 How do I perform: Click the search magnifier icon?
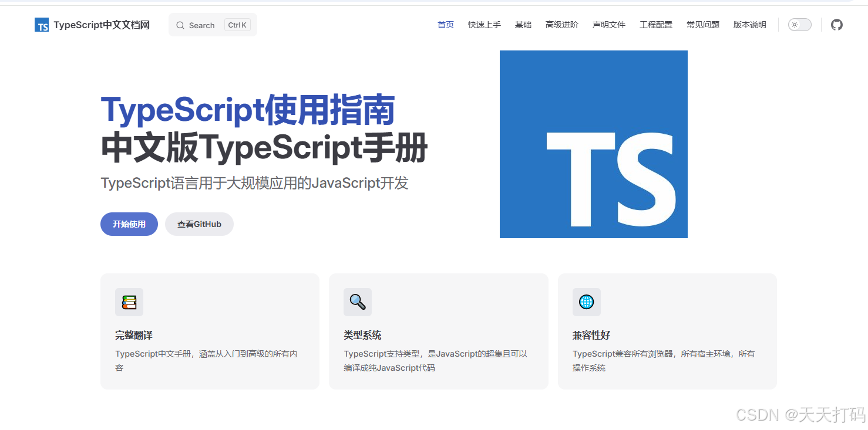pos(180,25)
